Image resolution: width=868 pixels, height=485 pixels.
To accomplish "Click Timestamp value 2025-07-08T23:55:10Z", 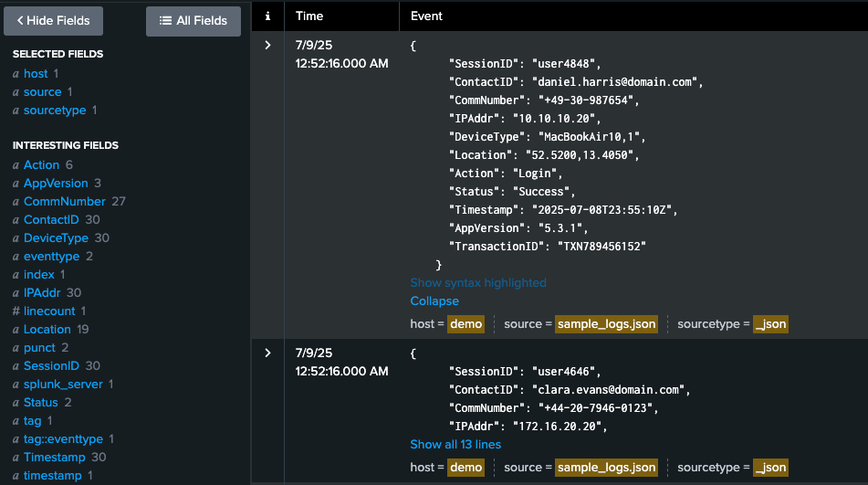I will 602,210.
